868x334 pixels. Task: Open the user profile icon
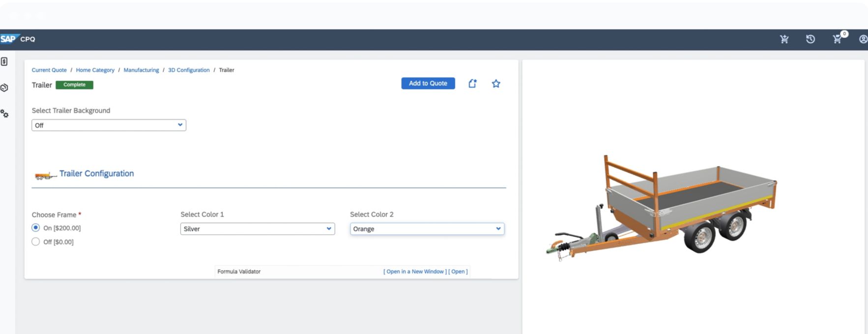(863, 39)
